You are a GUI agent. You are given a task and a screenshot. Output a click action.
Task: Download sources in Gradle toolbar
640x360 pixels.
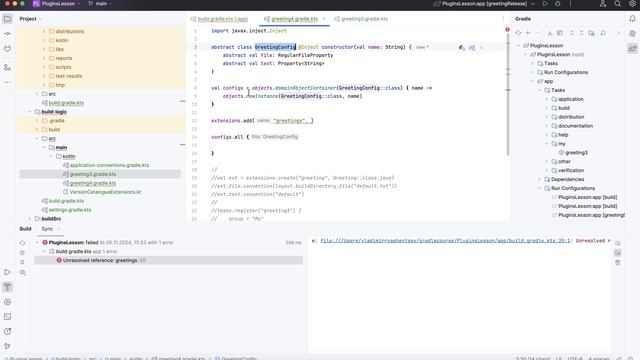[550, 33]
